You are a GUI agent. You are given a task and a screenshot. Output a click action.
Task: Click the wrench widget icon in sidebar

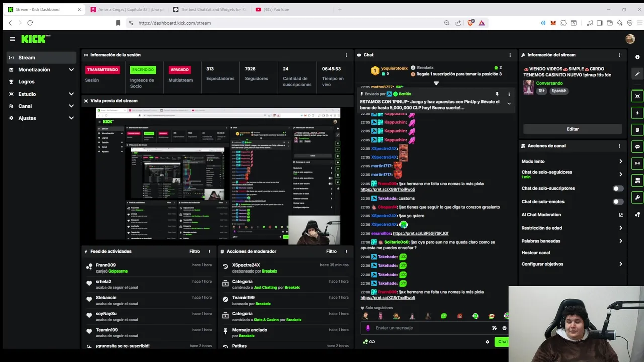[x=637, y=197]
